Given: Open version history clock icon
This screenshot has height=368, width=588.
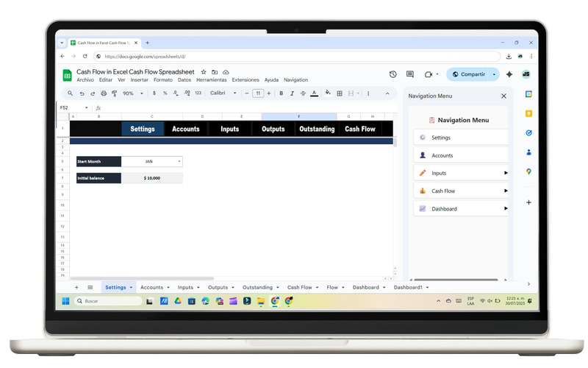Looking at the screenshot, I should [392, 74].
